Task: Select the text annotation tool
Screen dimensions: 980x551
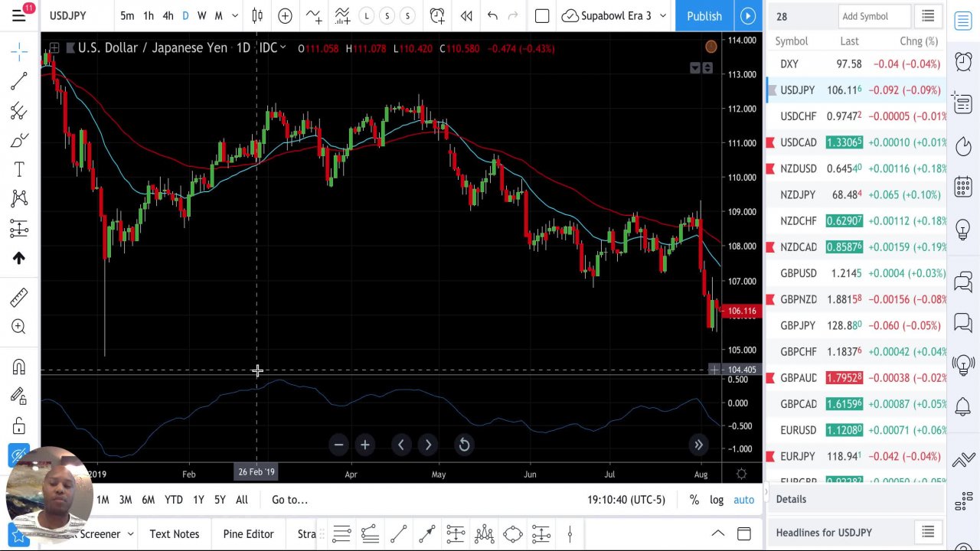Action: click(x=19, y=169)
